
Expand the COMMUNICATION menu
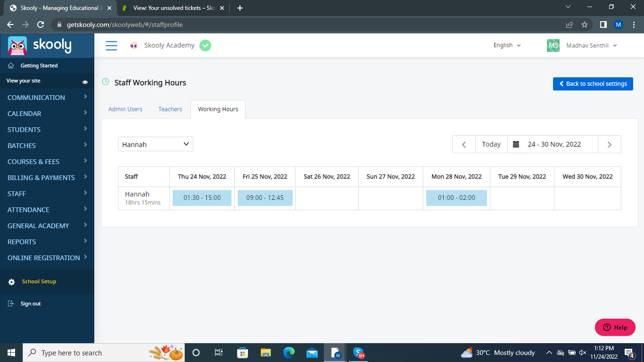click(x=47, y=97)
